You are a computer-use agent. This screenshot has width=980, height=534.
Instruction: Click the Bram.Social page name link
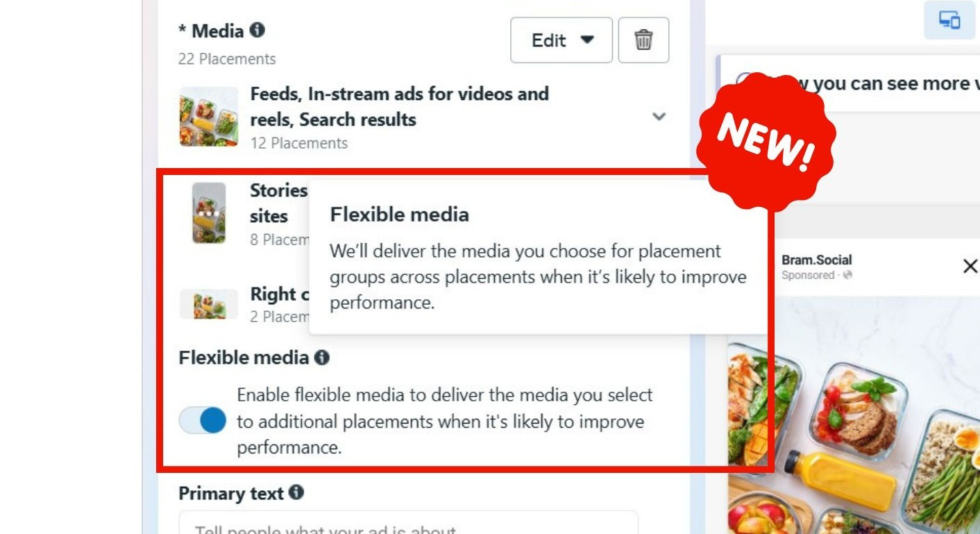click(x=816, y=260)
